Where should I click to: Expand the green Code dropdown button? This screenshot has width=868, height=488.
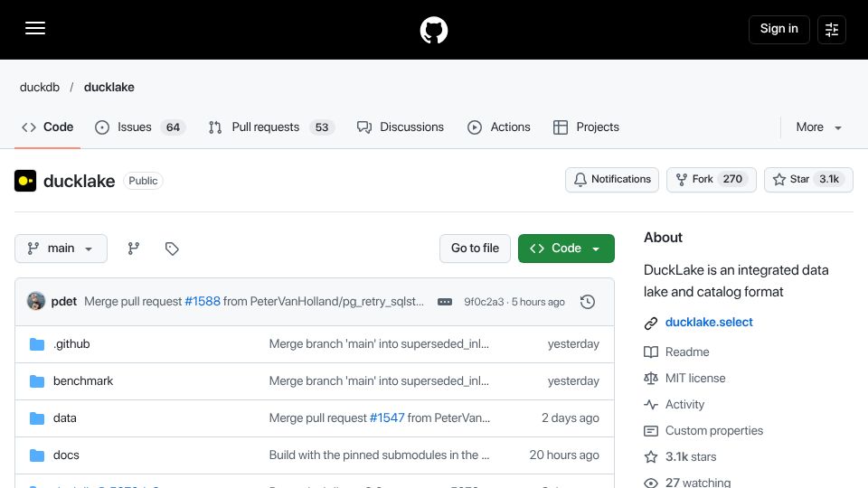click(566, 249)
